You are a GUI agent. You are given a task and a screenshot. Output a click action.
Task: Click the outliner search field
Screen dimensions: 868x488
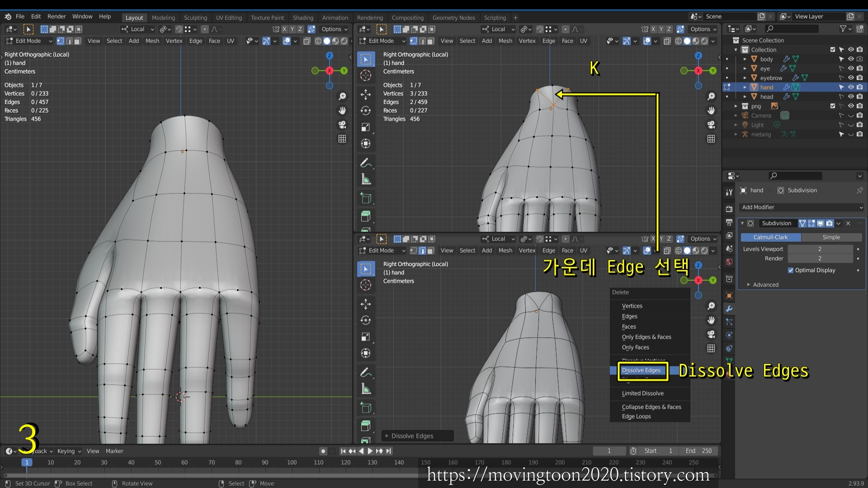792,29
